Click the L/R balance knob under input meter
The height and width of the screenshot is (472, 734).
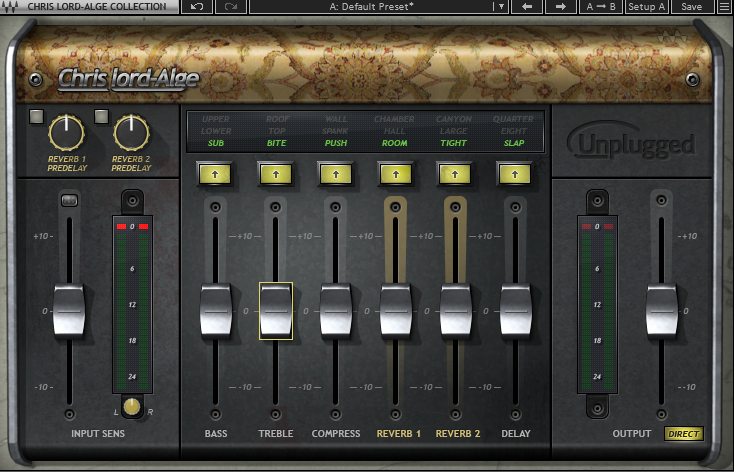pyautogui.click(x=130, y=407)
